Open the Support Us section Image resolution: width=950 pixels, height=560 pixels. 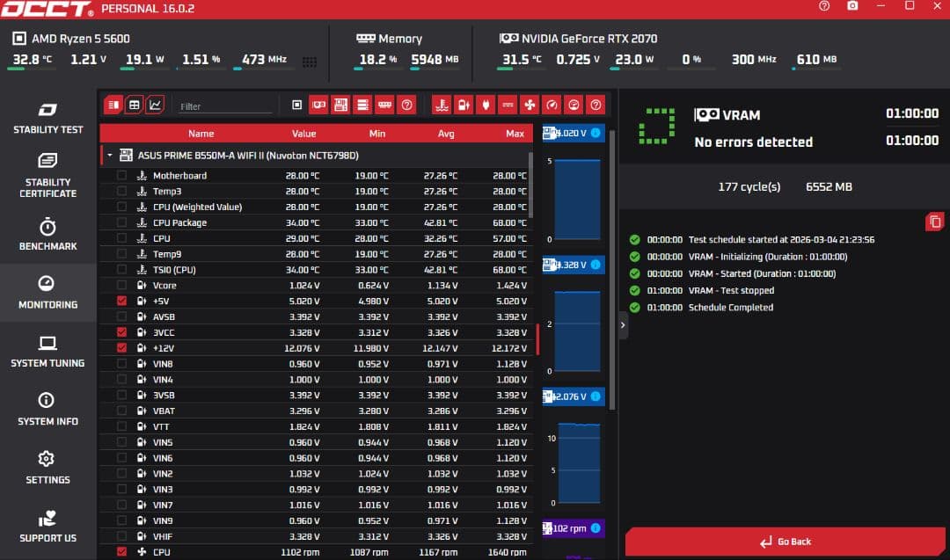coord(47,526)
